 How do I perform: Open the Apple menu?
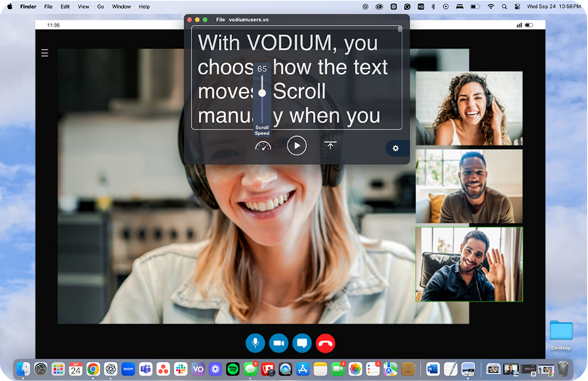[9, 7]
